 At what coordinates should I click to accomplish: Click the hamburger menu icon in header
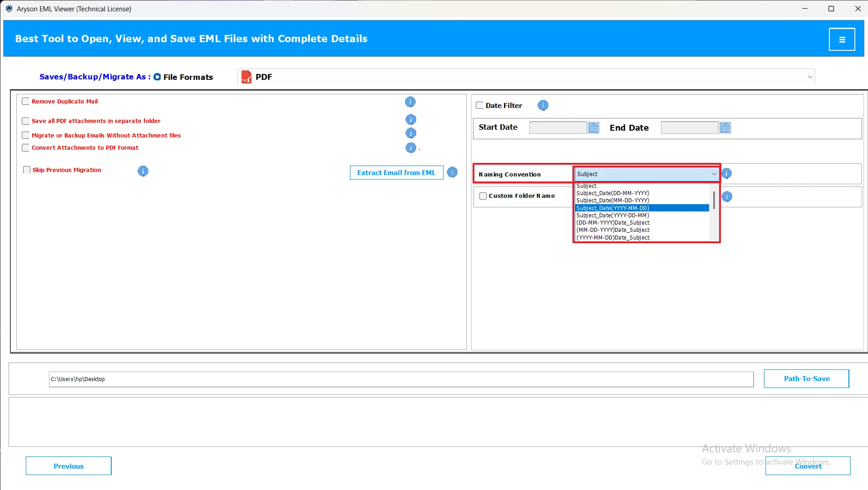[842, 39]
